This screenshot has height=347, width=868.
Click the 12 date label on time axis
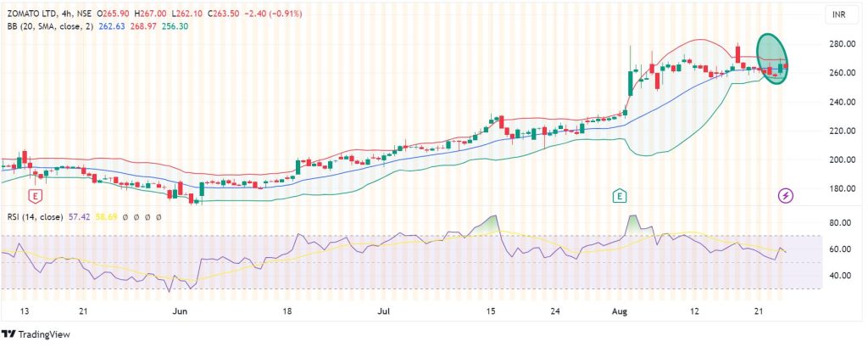pos(695,311)
